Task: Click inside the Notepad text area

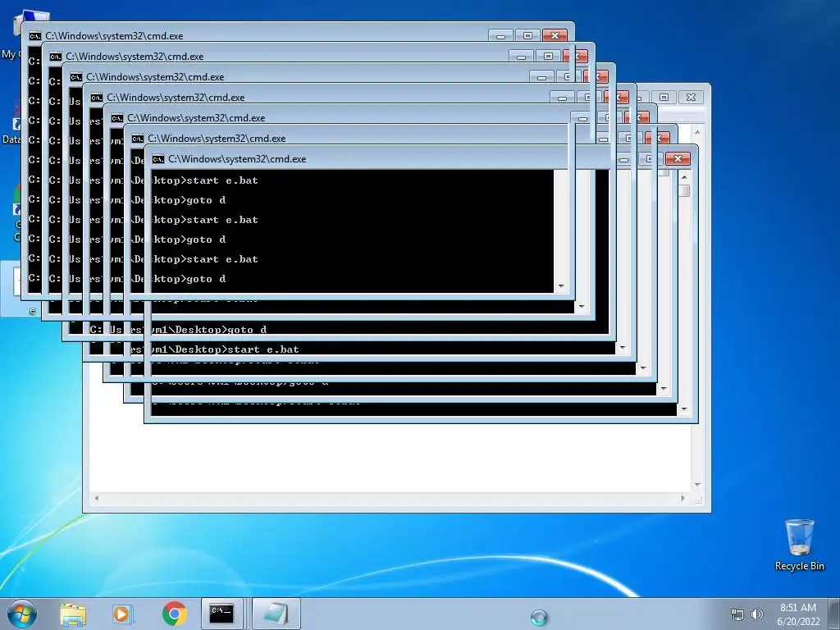Action: point(390,458)
